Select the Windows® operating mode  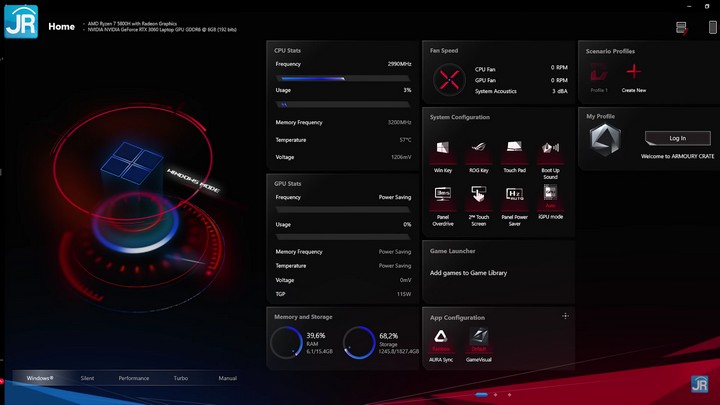coord(39,378)
